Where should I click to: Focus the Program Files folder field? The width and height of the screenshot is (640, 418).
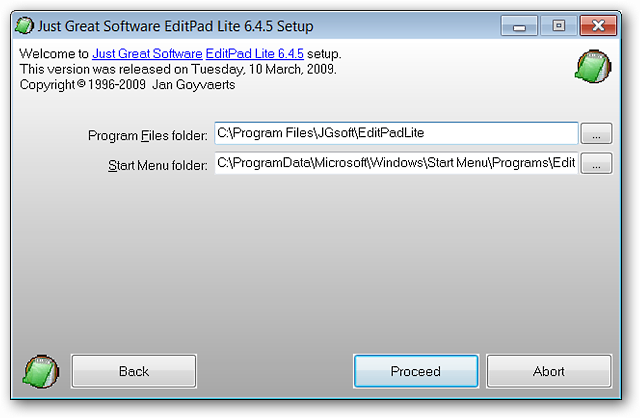[396, 133]
